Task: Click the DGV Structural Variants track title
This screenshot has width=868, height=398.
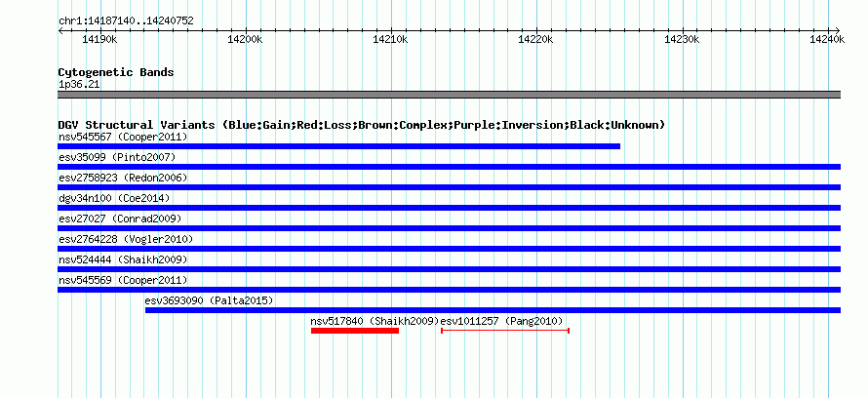Action: coord(362,125)
